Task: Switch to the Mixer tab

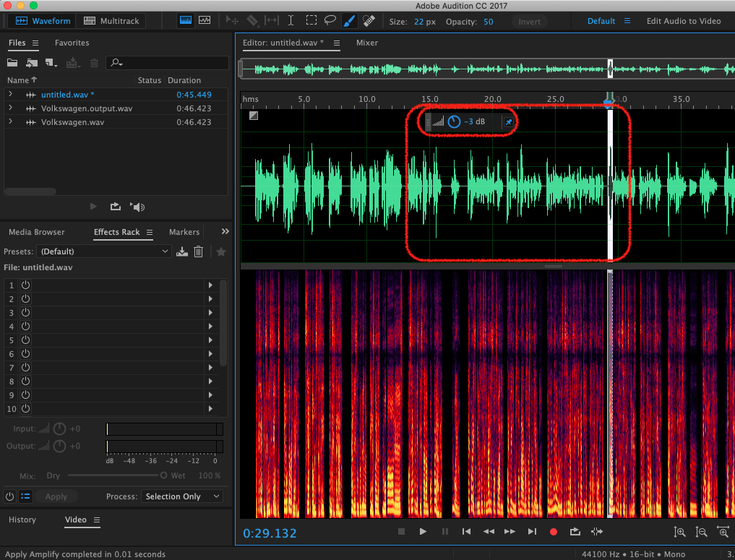Action: 366,43
